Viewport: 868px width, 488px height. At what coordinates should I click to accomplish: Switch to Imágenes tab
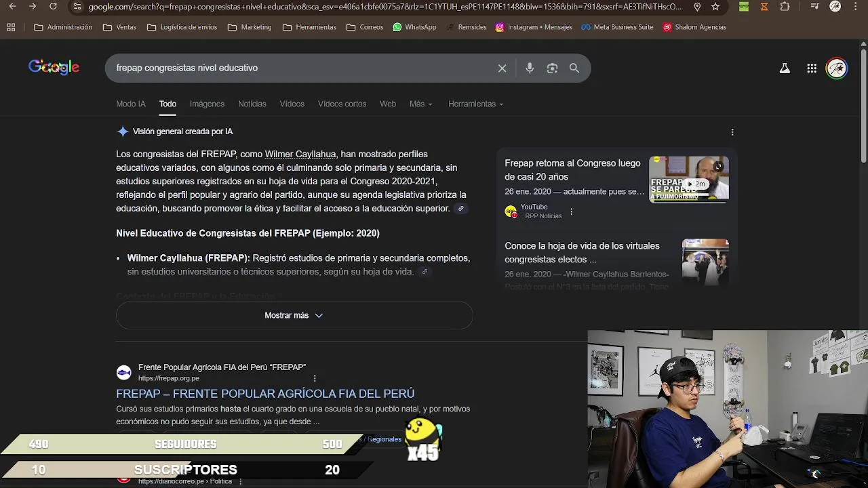point(207,104)
